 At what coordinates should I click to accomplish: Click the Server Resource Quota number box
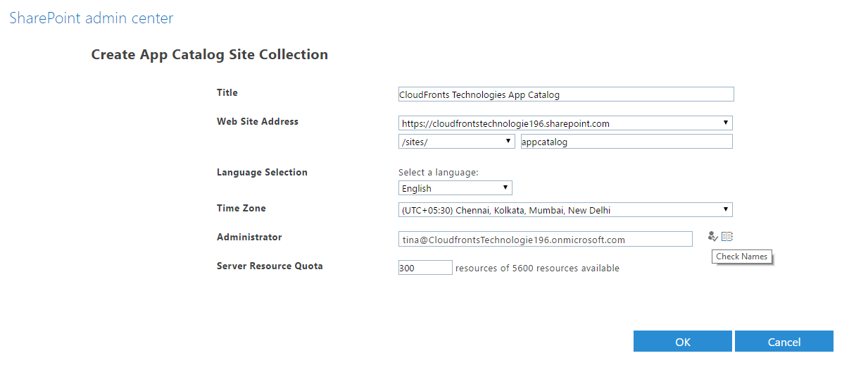point(425,268)
